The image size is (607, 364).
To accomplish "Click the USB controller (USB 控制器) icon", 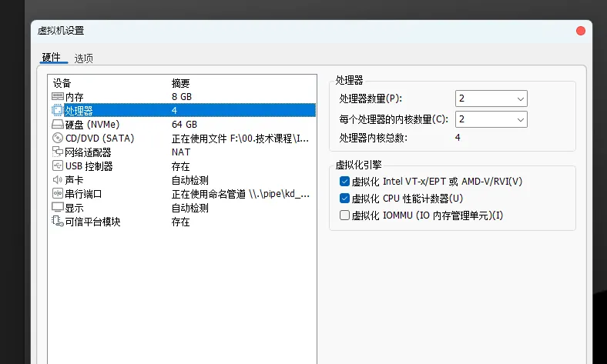I will click(x=58, y=165).
